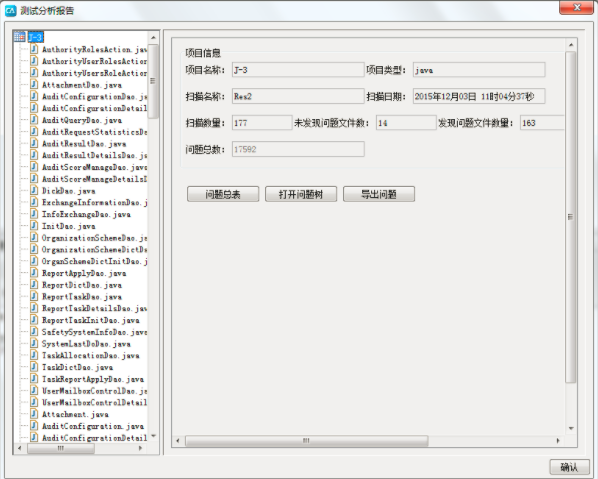Select UserMailboxControlDao file in tree
This screenshot has height=479, width=598.
[95, 391]
